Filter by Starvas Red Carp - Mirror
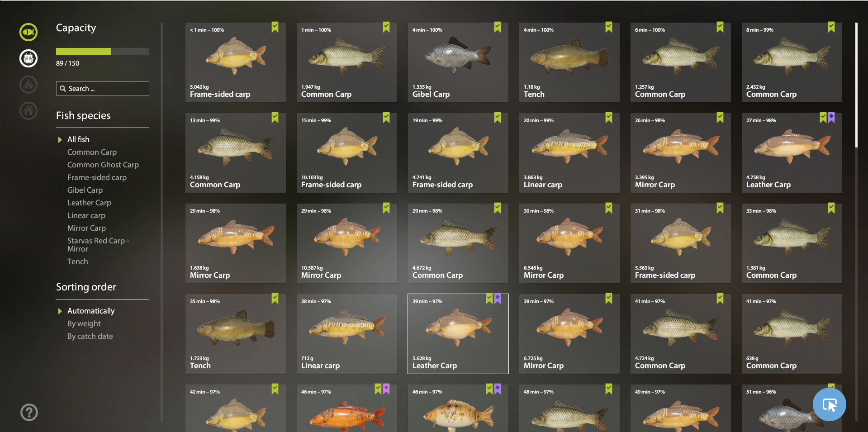The height and width of the screenshot is (432, 868). (x=98, y=245)
